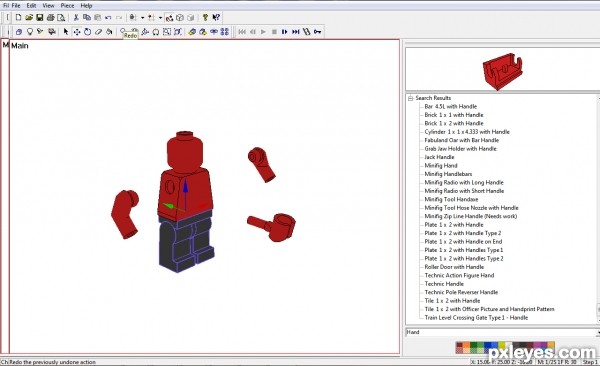Activate the Move tool
Screen dimensions: 600x366
point(77,32)
